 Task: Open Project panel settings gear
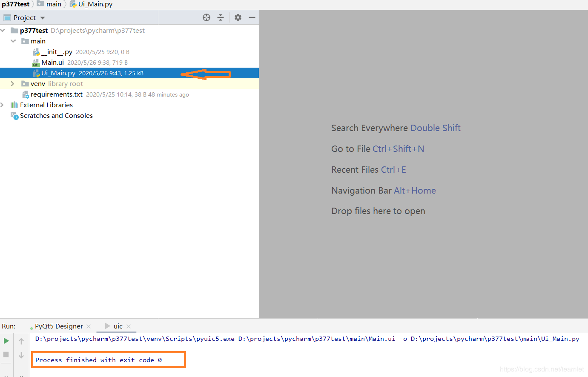click(238, 17)
